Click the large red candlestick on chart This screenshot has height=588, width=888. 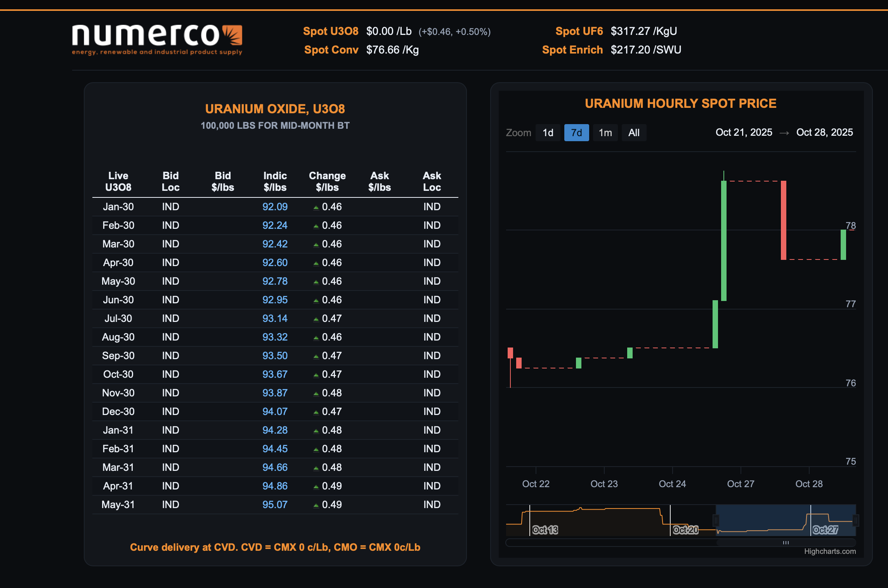[783, 220]
